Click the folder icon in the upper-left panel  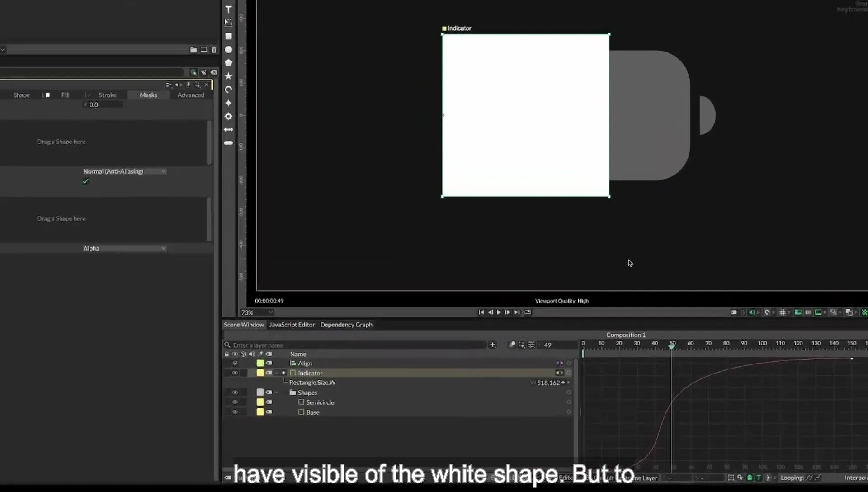(x=193, y=50)
